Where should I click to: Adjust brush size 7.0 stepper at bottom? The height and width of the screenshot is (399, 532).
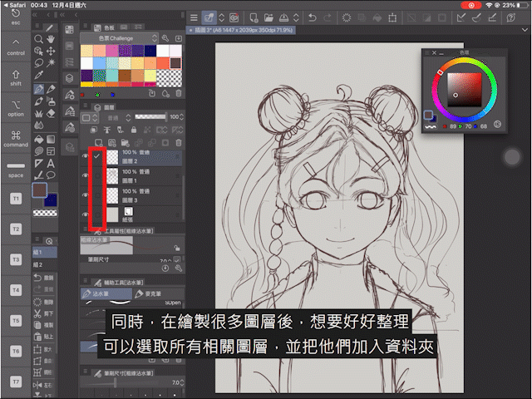coord(182,382)
